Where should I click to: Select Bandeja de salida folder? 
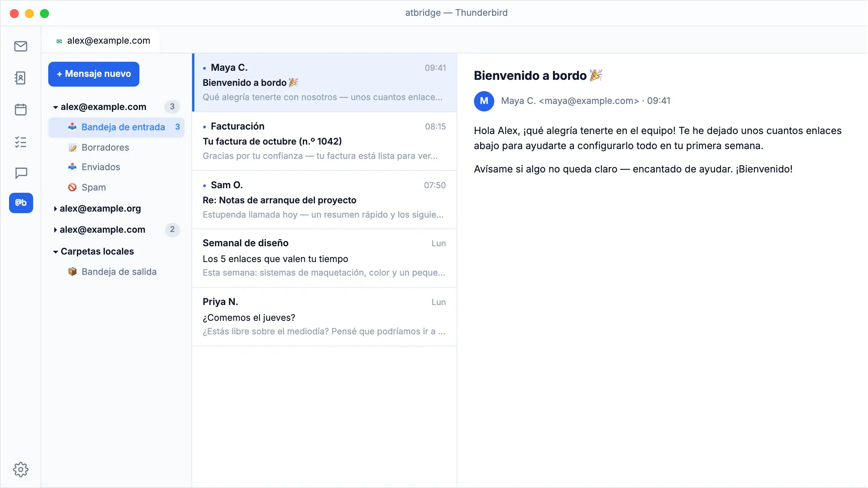point(116,271)
